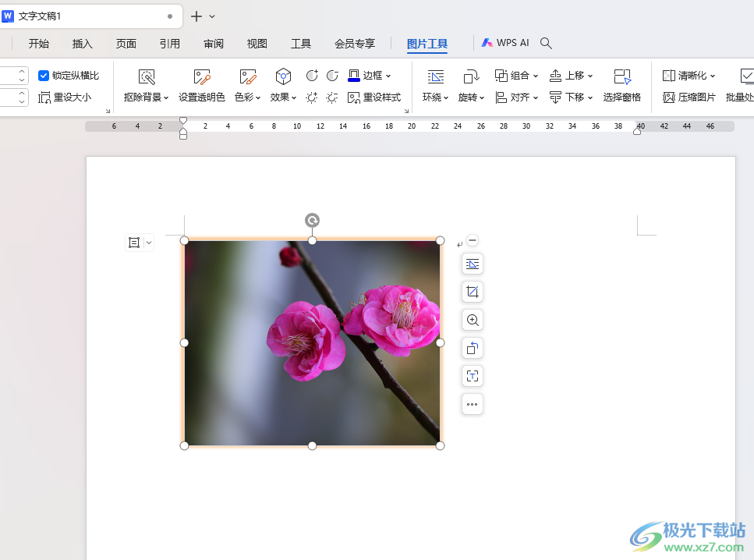Click the 旋转 rotate tool icon
The height and width of the screenshot is (560, 754).
point(471,77)
